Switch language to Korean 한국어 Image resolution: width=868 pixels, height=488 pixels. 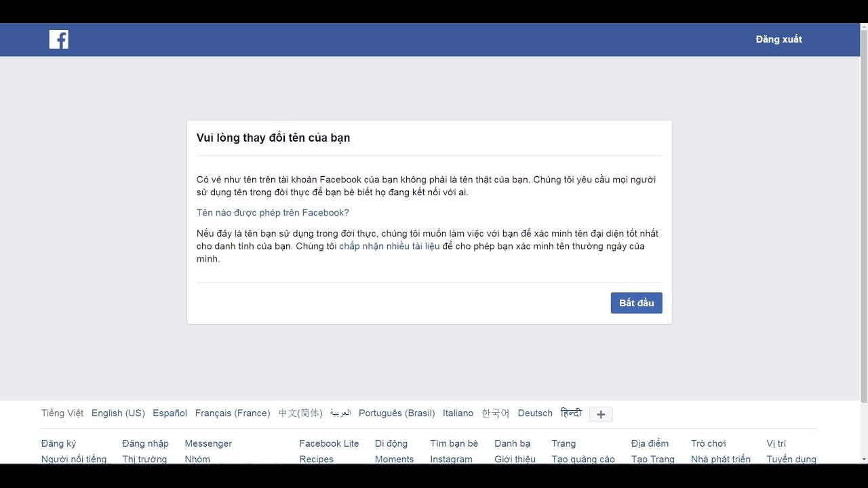tap(495, 413)
